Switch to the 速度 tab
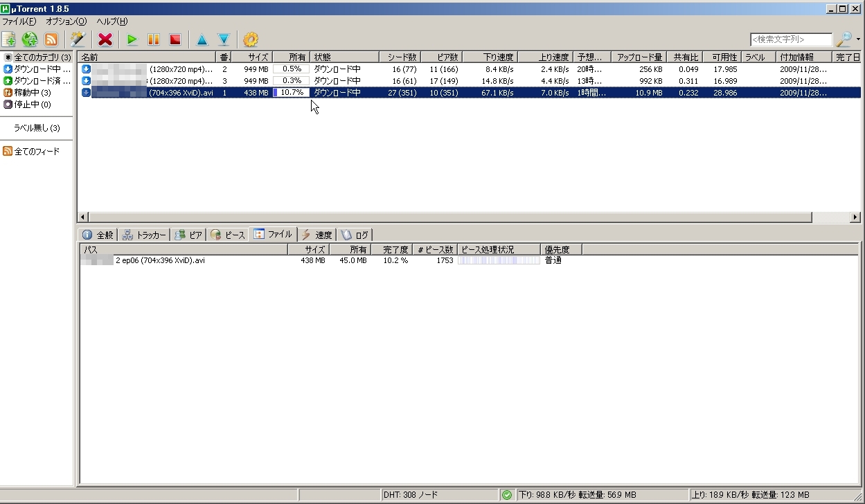This screenshot has height=504, width=865. (317, 235)
